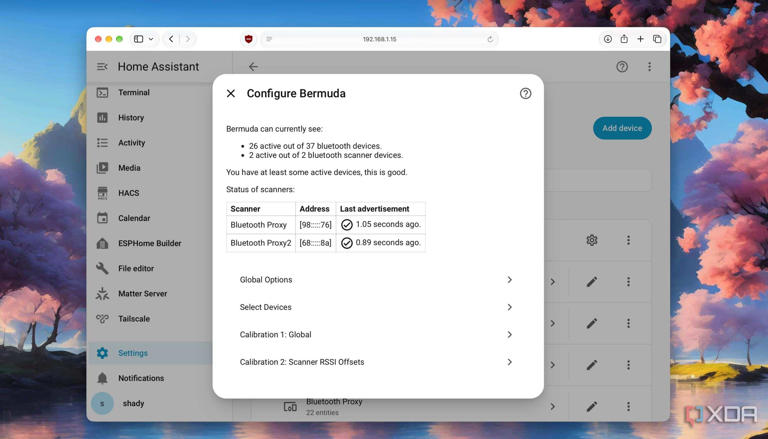Click the Safari share icon

[x=624, y=39]
